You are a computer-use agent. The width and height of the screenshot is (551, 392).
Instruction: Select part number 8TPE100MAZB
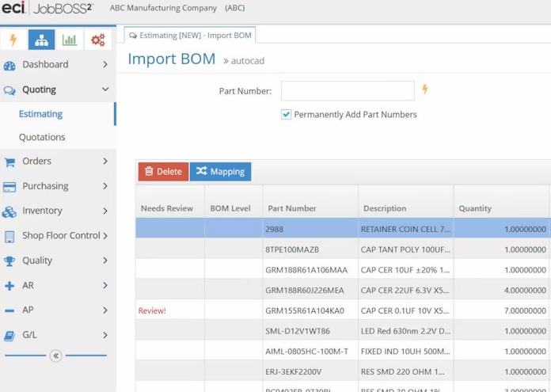[x=292, y=249]
